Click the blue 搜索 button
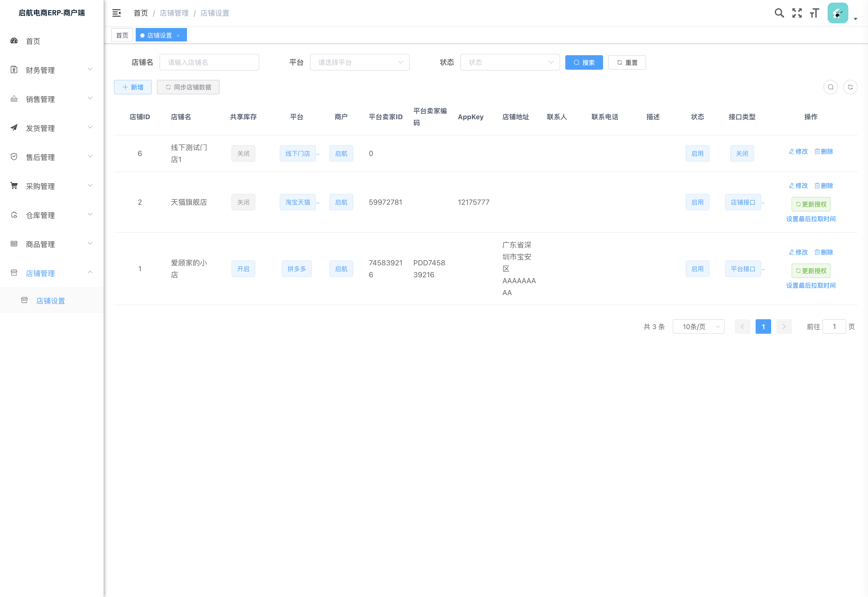Screen dimensions: 868x597 click(583, 62)
